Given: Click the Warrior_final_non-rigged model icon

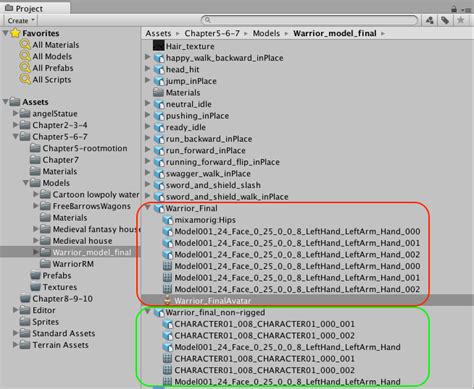Looking at the screenshot, I should 159,313.
